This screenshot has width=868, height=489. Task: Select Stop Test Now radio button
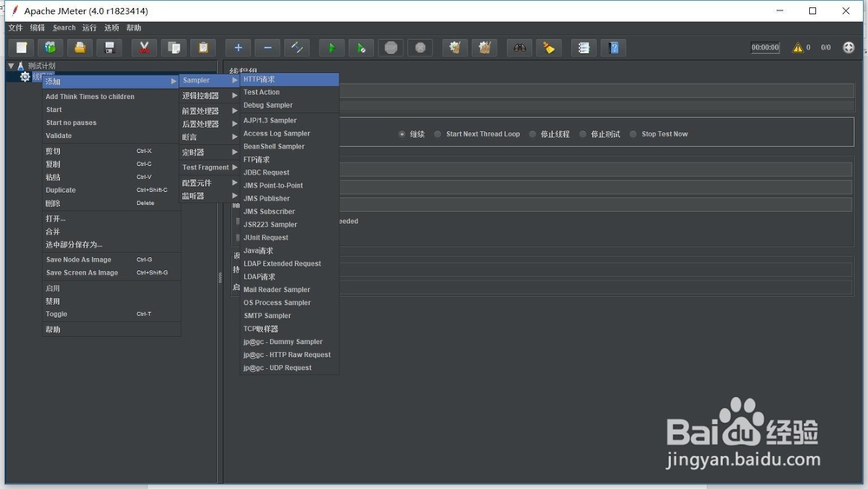click(633, 134)
